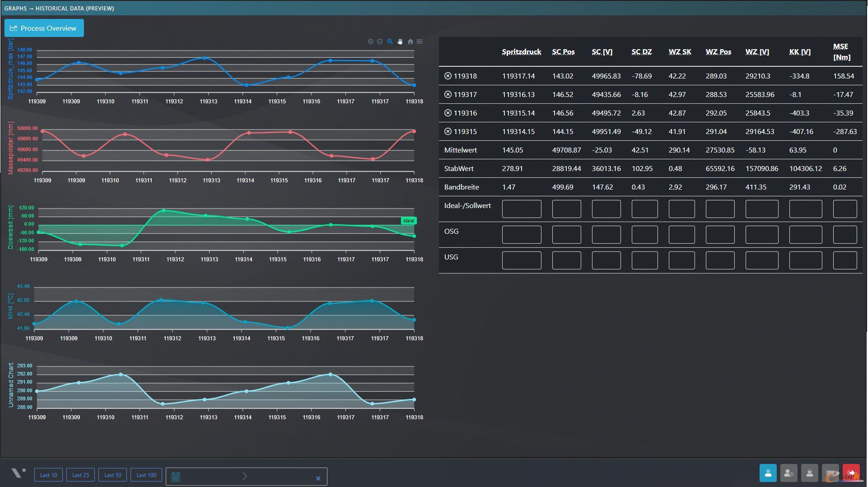
Task: Click the third grey operator icon
Action: (x=809, y=473)
